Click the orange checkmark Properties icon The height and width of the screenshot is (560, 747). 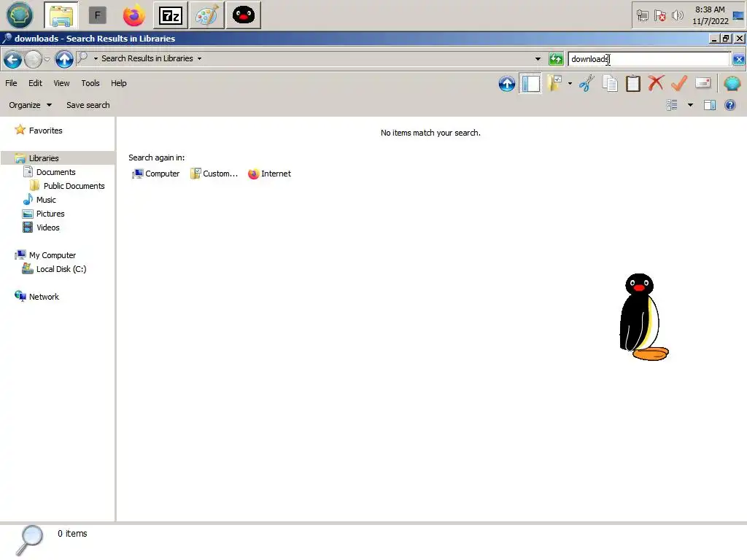[x=679, y=84]
